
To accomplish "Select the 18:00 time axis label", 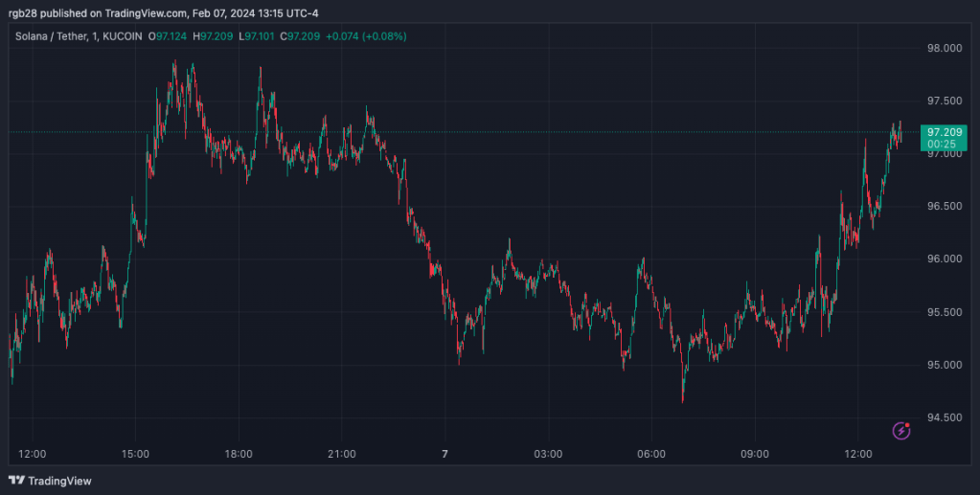I will click(238, 454).
